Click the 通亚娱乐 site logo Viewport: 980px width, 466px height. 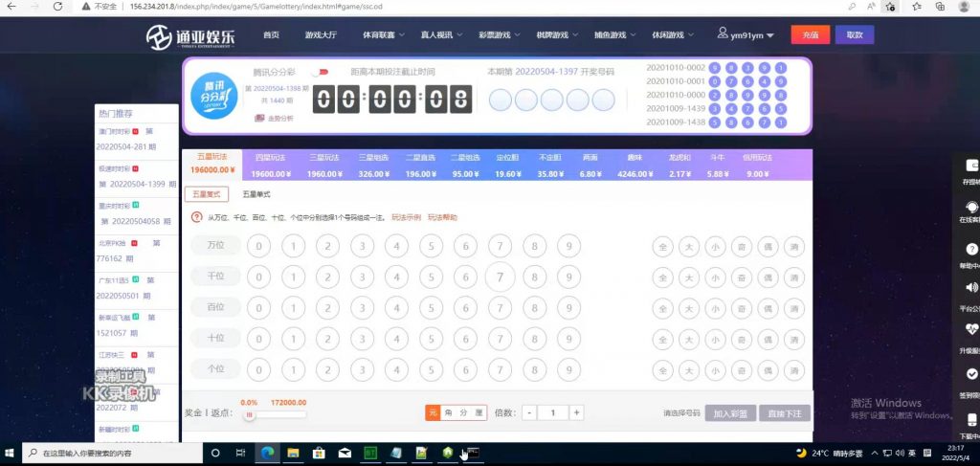[190, 37]
